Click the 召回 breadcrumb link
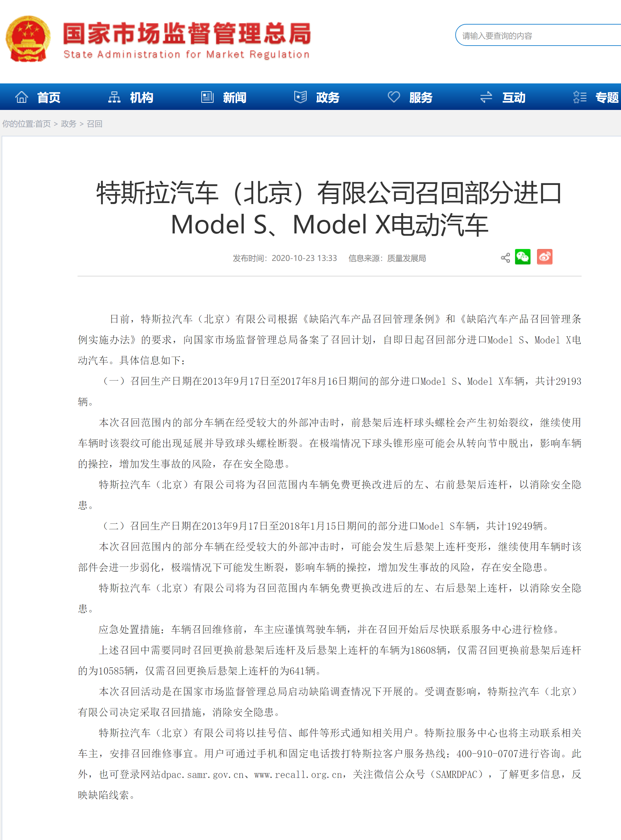This screenshot has width=621, height=840. (94, 124)
